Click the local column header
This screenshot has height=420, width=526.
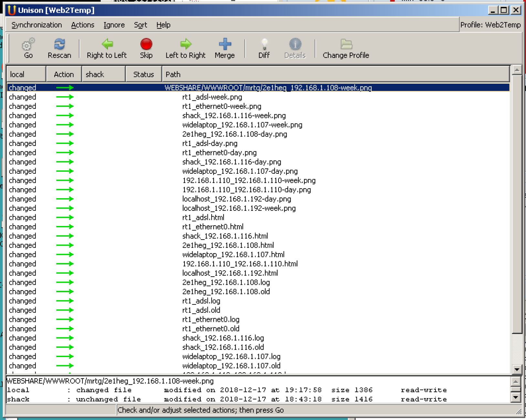pyautogui.click(x=26, y=74)
